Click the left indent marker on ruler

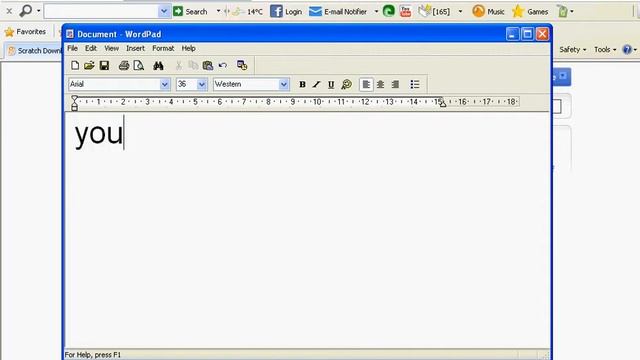74,103
